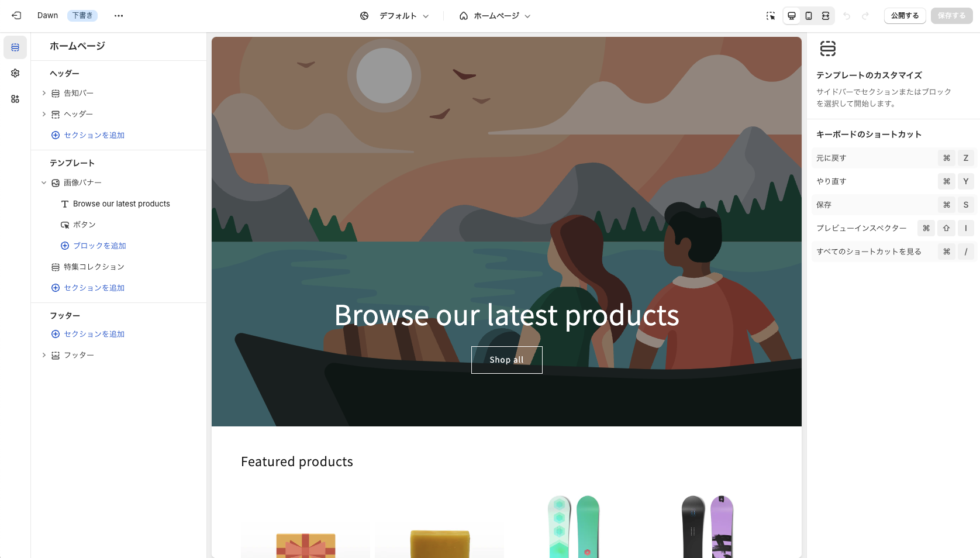Expand the フッター section tree item

tap(44, 355)
